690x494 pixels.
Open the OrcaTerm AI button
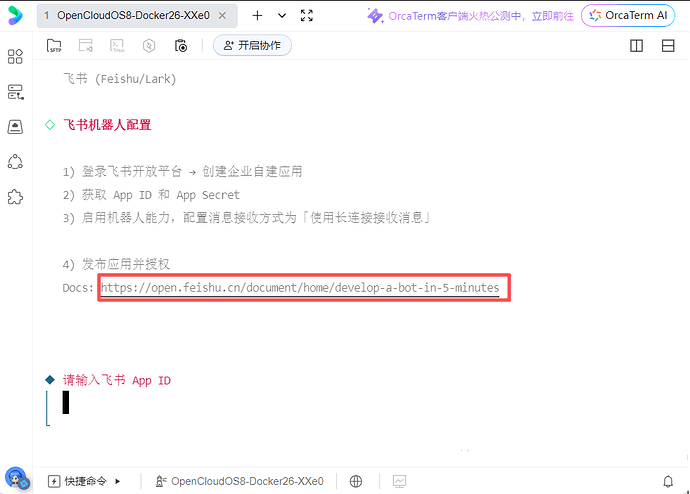pos(628,15)
